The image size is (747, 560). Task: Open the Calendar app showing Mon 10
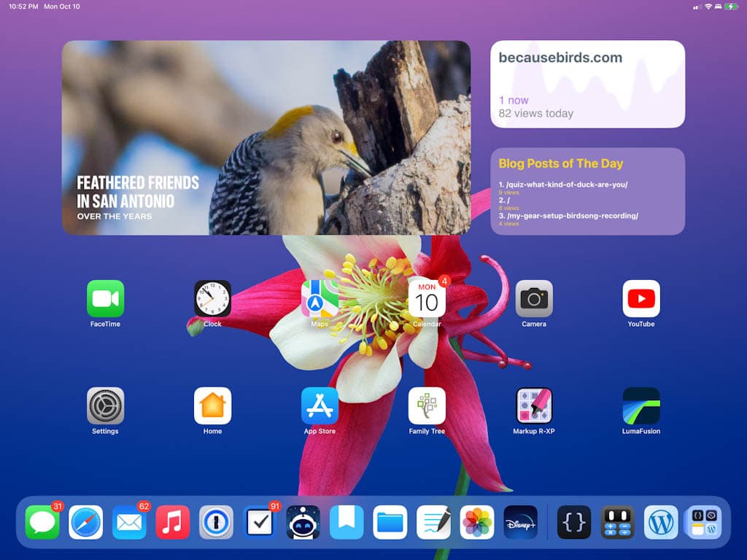pyautogui.click(x=427, y=298)
